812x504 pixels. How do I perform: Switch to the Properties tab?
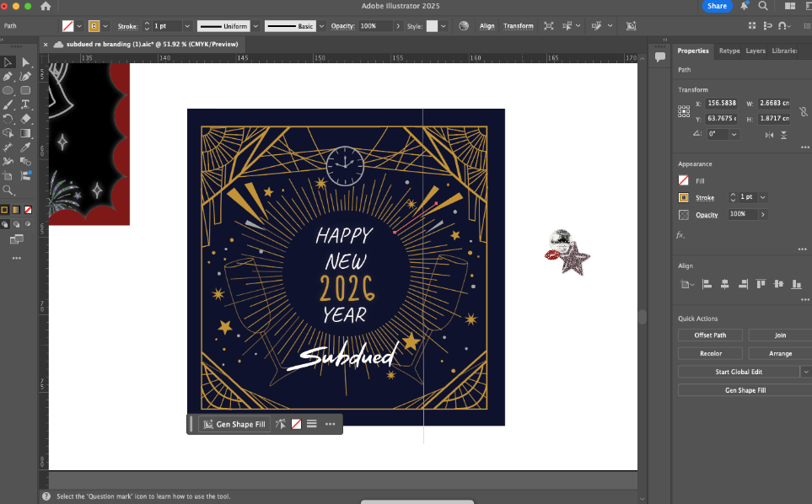tap(693, 51)
